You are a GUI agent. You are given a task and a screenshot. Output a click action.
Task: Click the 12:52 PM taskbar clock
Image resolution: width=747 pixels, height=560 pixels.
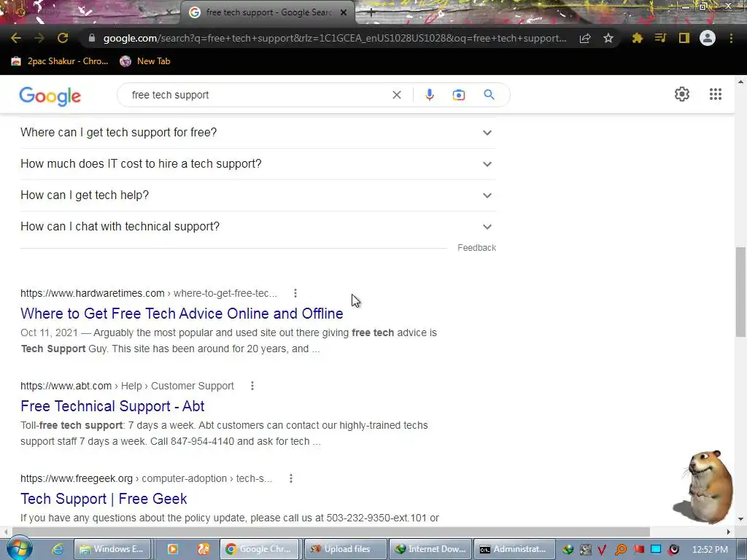[x=710, y=550]
